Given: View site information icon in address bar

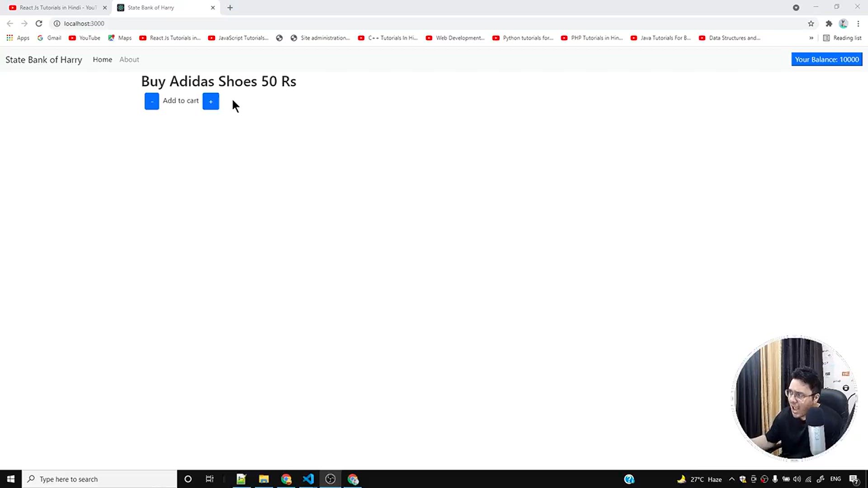Looking at the screenshot, I should pos(57,23).
